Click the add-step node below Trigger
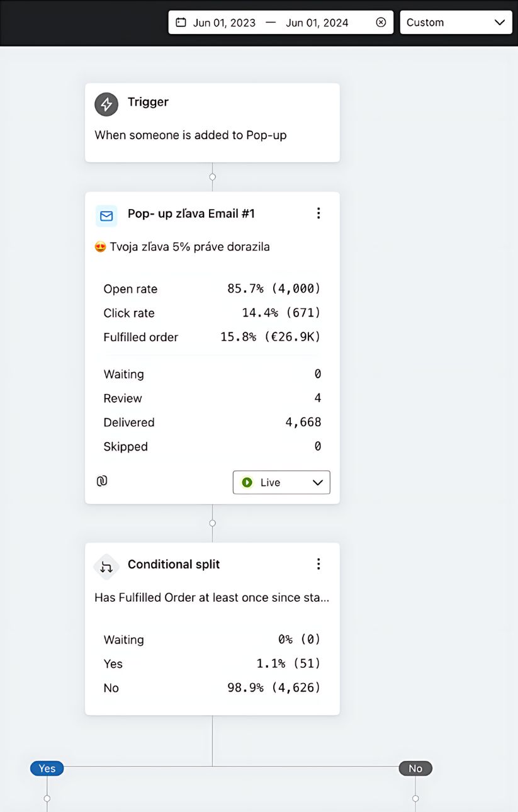The height and width of the screenshot is (812, 518). [x=213, y=177]
